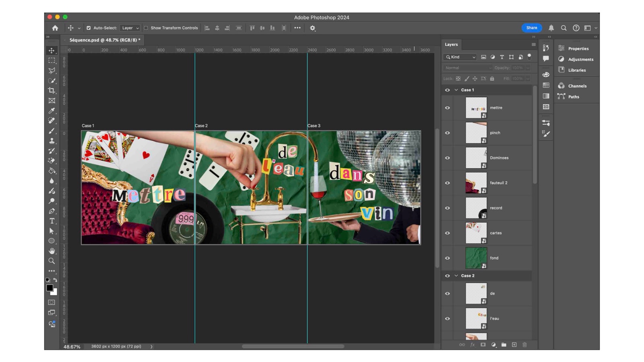This screenshot has width=644, height=362.
Task: Select the Rectangular Marquee tool
Action: coord(52,60)
